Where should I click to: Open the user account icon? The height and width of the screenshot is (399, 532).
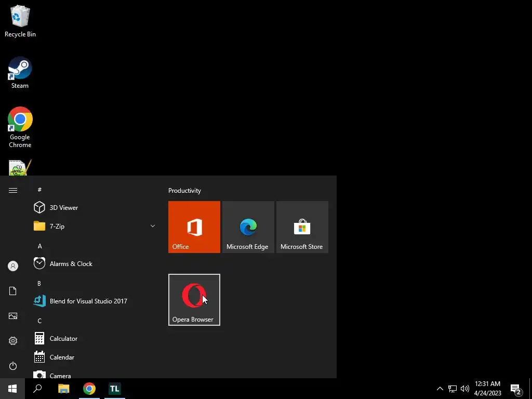pos(13,266)
